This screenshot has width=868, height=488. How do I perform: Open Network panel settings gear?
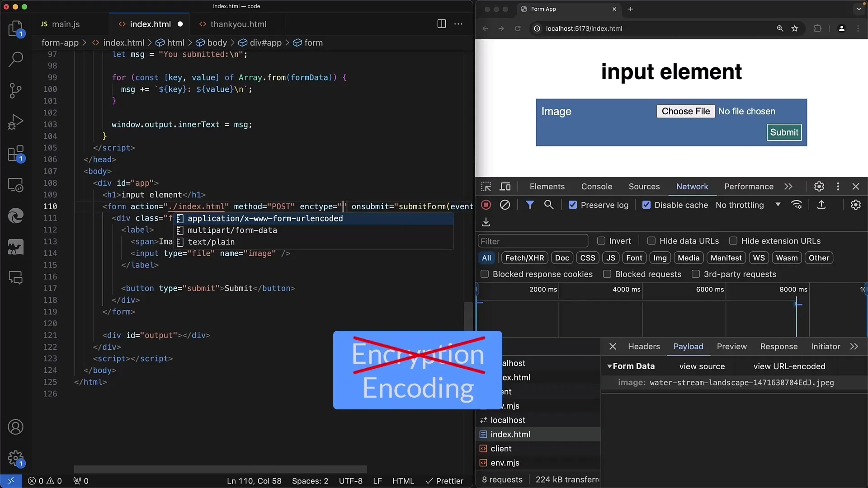click(856, 205)
